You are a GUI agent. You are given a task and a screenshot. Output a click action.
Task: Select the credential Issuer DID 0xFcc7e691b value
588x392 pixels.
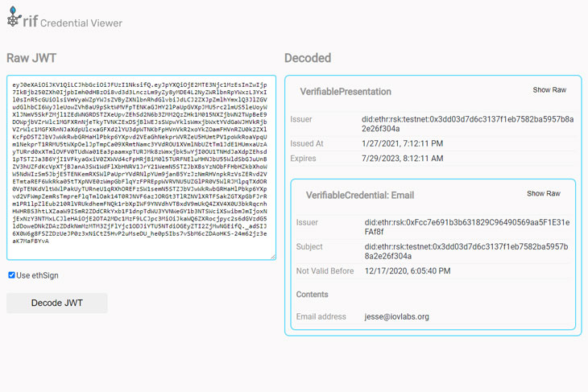pos(467,227)
